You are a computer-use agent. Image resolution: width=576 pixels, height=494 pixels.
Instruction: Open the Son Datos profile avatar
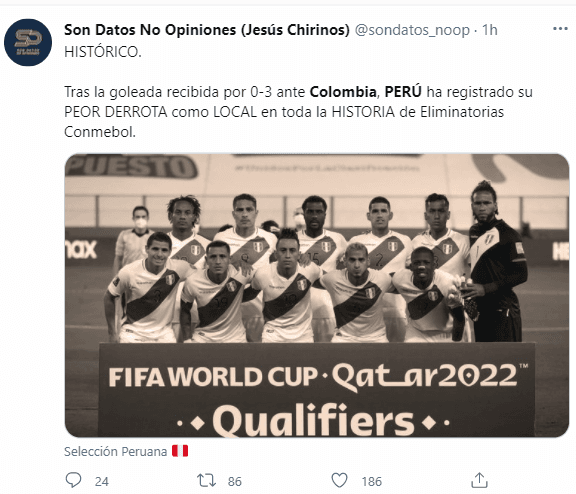28,43
